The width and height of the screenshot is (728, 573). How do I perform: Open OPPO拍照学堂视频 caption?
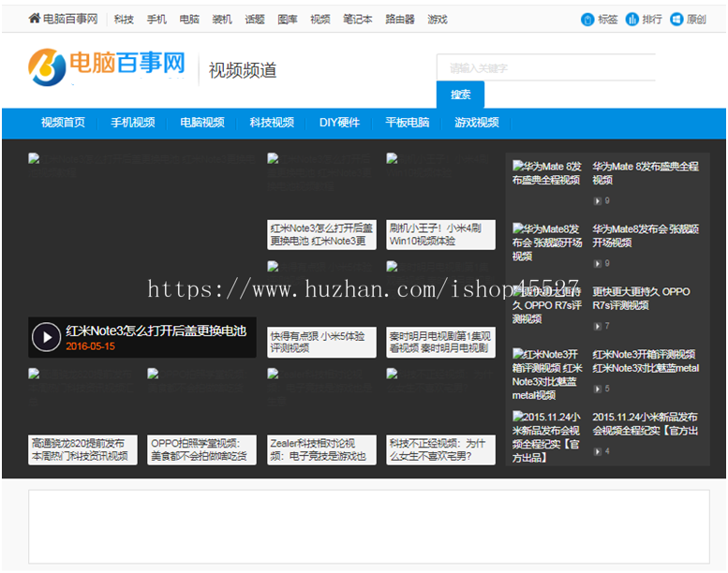tap(202, 450)
